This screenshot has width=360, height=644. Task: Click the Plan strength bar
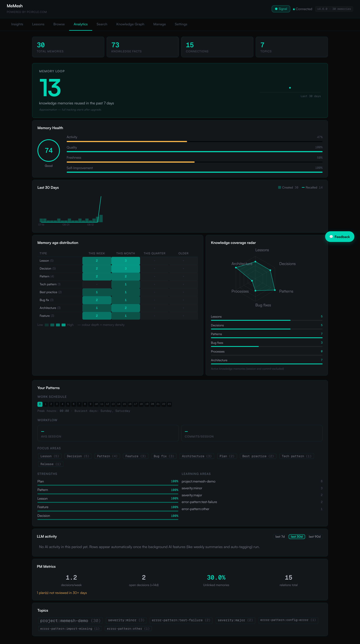[x=108, y=485]
